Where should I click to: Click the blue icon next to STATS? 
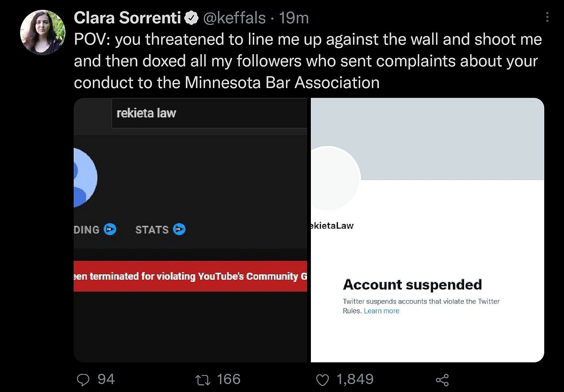pos(179,229)
